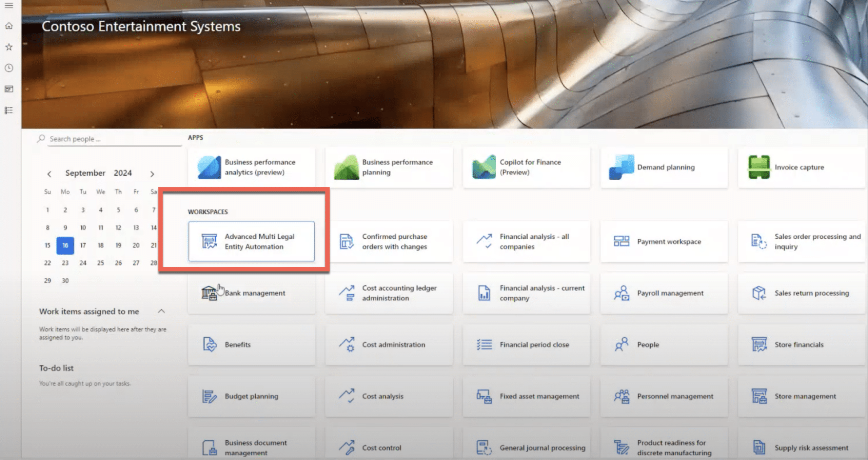Open Financial period close workspace
Screen dimensions: 868x460
[527, 344]
